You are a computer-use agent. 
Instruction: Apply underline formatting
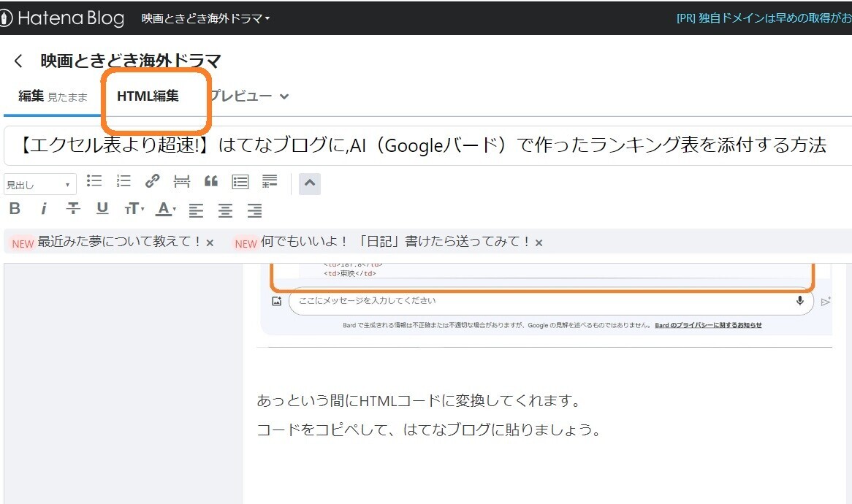(x=102, y=209)
